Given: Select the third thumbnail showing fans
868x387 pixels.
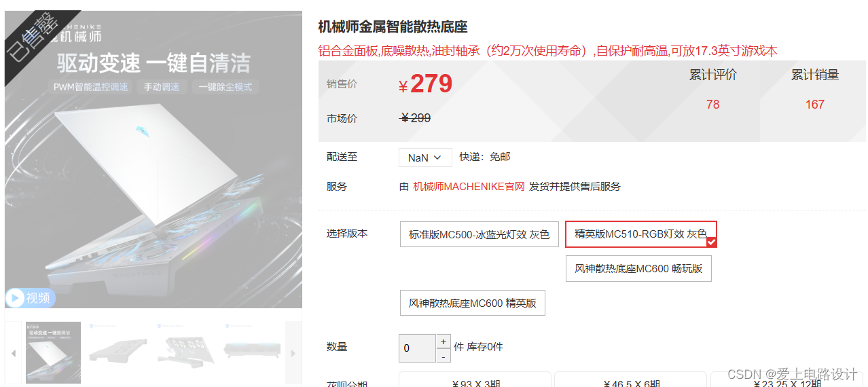Looking at the screenshot, I should [x=185, y=353].
